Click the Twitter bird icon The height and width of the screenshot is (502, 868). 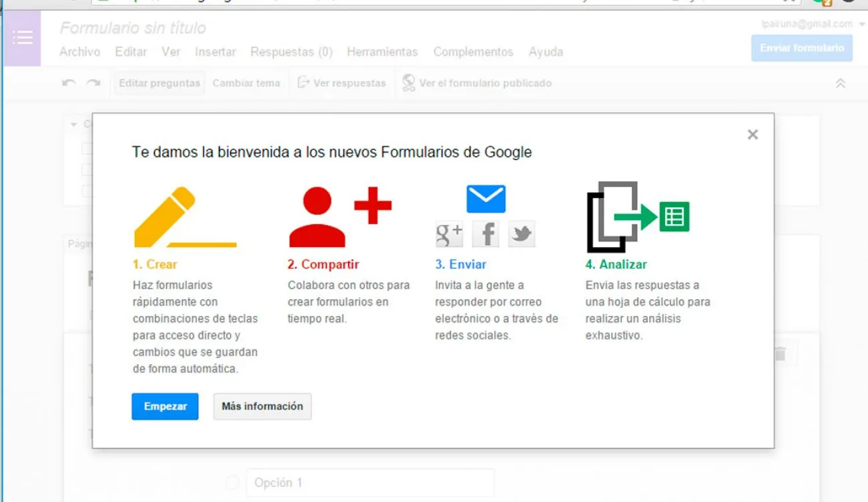click(x=521, y=234)
